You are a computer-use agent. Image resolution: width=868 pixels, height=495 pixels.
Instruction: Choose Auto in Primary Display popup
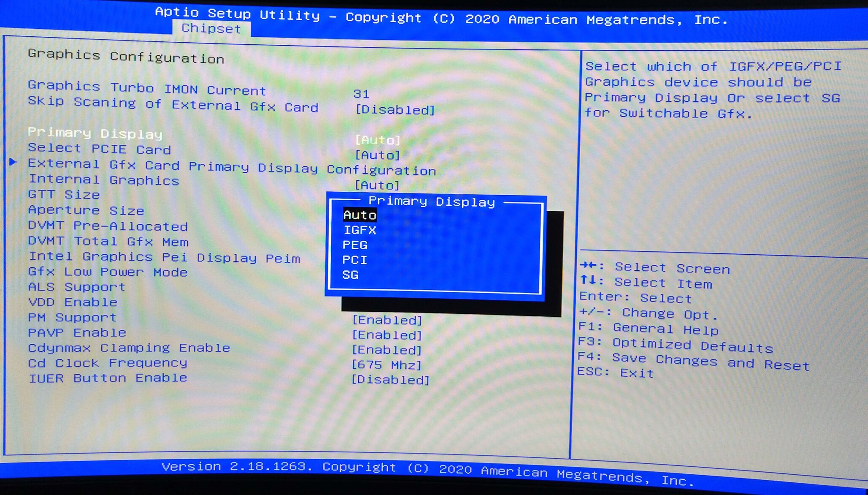(x=360, y=215)
